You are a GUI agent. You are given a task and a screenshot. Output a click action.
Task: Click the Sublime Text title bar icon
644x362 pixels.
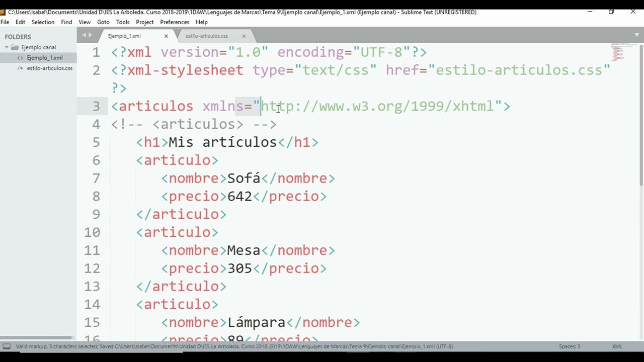click(x=3, y=12)
